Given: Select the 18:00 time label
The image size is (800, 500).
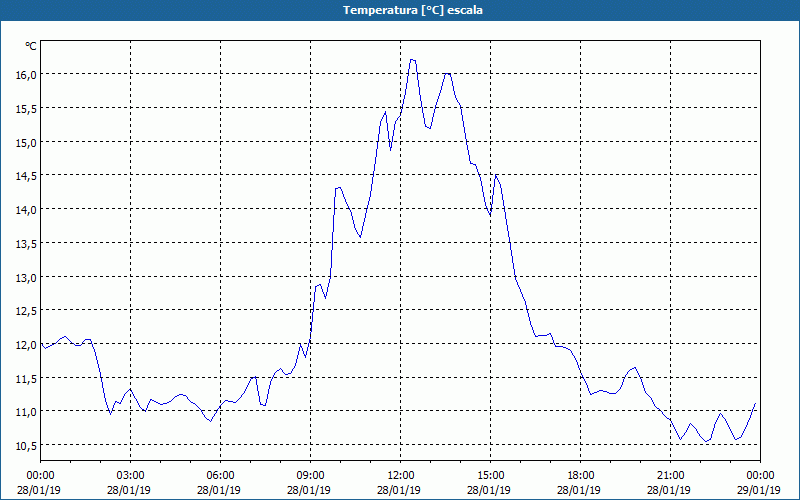Looking at the screenshot, I should [581, 476].
